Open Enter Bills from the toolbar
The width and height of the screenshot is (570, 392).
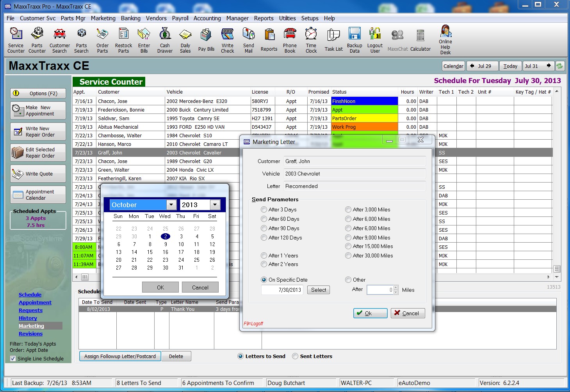(x=144, y=40)
